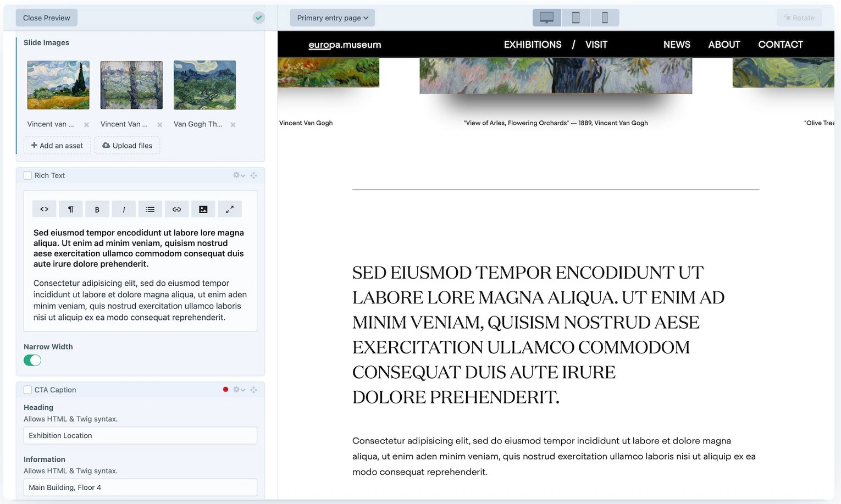Screen dimensions: 841x504
Task: Switch to desktop preview mode
Action: tap(547, 18)
